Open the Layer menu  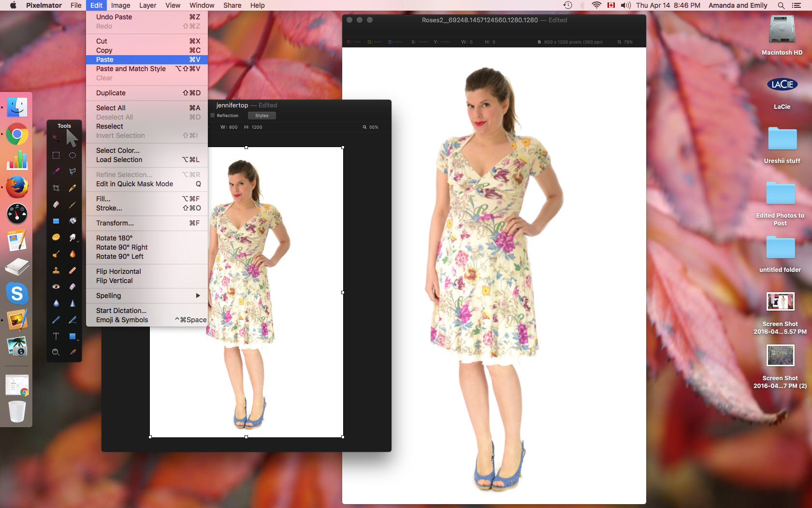147,5
